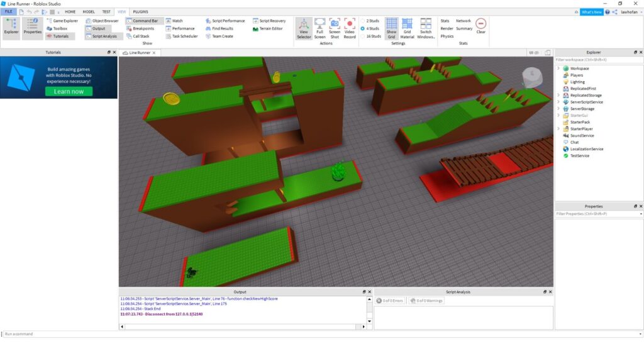Image resolution: width=644 pixels, height=349 pixels.
Task: Click the New file icon
Action: 21,12
